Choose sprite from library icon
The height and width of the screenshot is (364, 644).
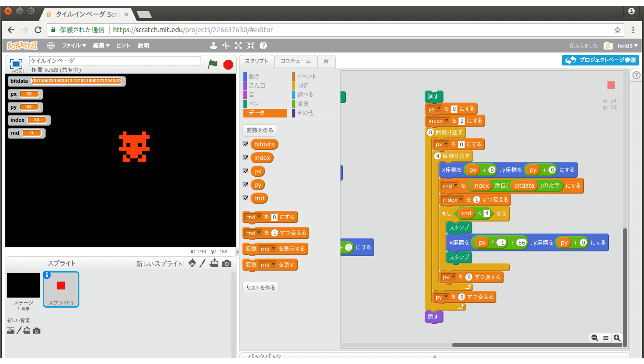pos(192,263)
